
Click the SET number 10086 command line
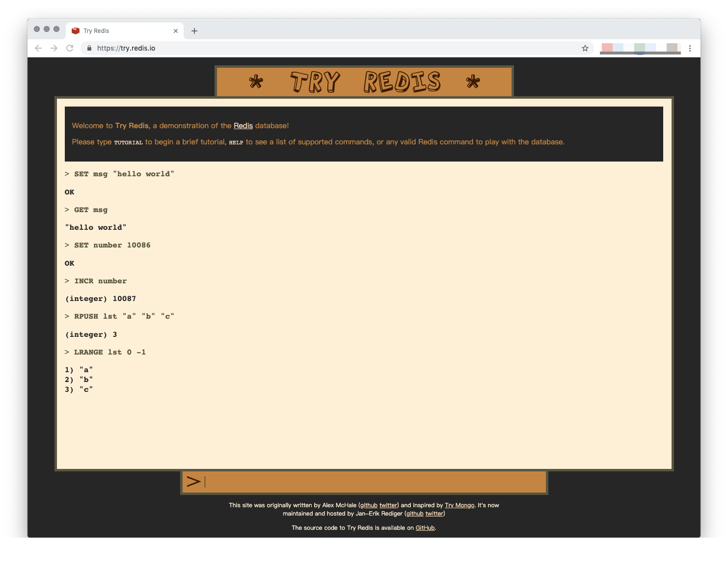[x=108, y=245]
